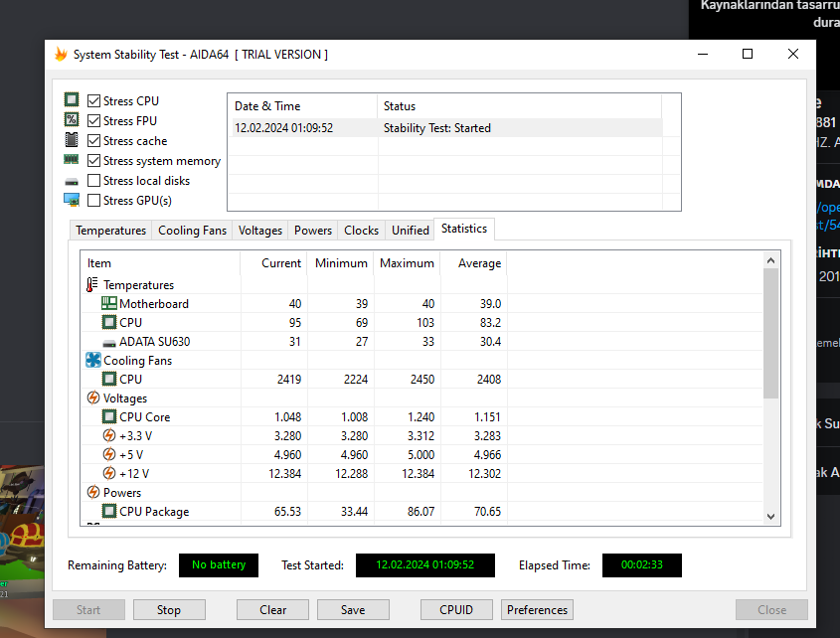Stop the stability test
This screenshot has width=840, height=638.
[x=169, y=609]
